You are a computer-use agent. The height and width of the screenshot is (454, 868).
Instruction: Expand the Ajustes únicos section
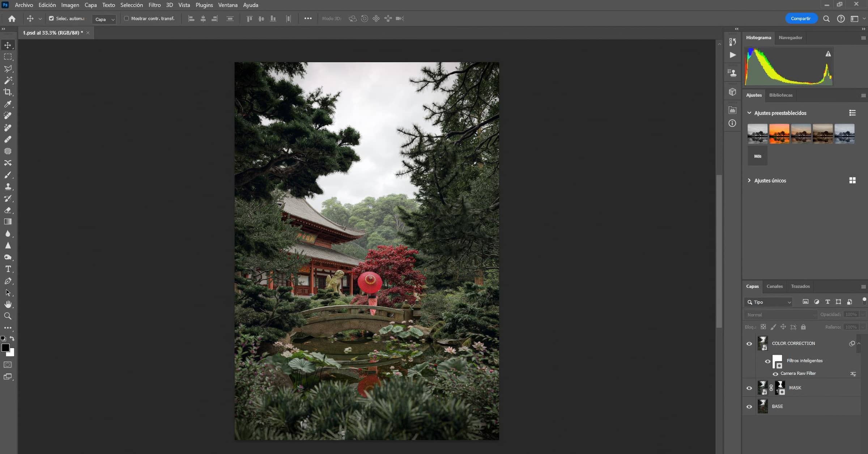point(749,180)
